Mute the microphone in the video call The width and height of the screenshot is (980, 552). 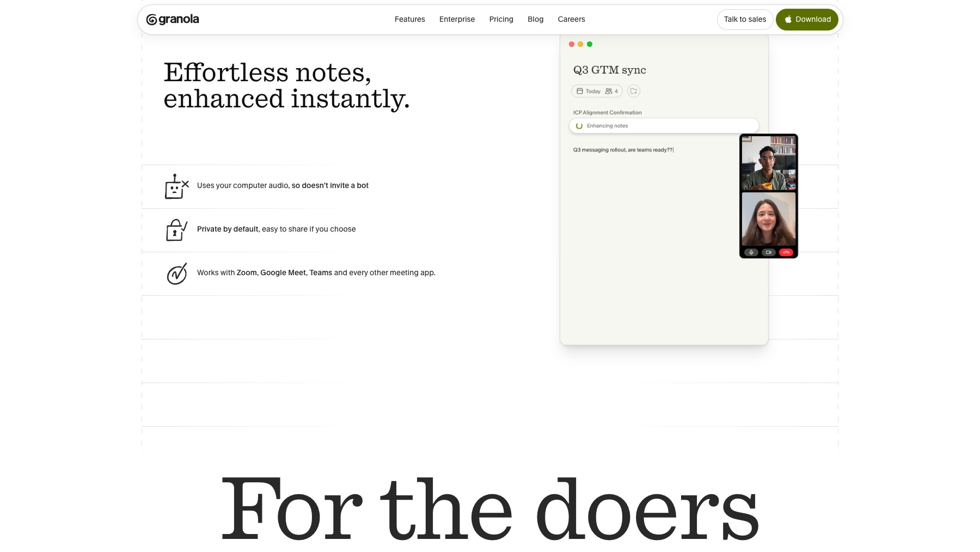click(751, 252)
